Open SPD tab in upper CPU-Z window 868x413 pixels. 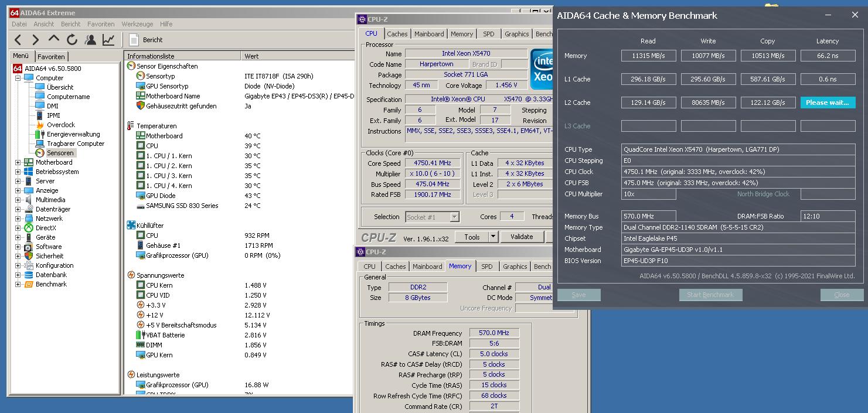489,34
